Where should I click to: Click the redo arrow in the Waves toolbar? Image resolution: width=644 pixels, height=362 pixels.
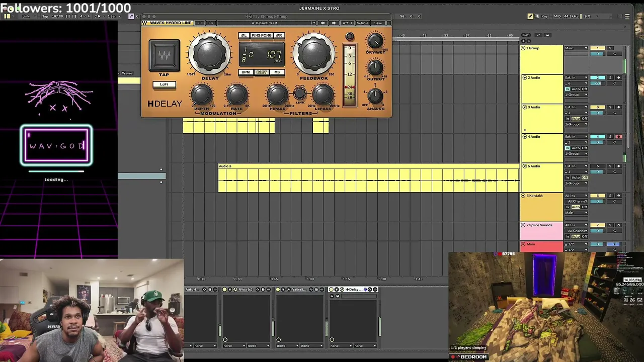[210, 23]
